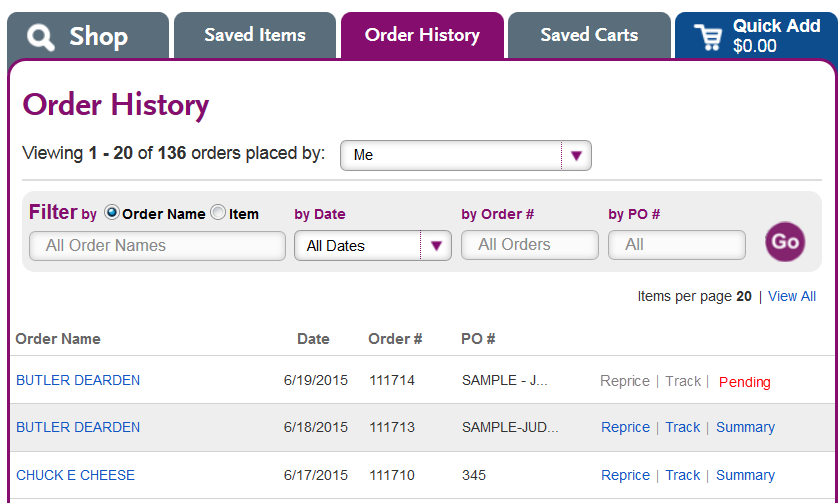The height and width of the screenshot is (503, 839).
Task: Click the purple Go button
Action: pyautogui.click(x=785, y=242)
